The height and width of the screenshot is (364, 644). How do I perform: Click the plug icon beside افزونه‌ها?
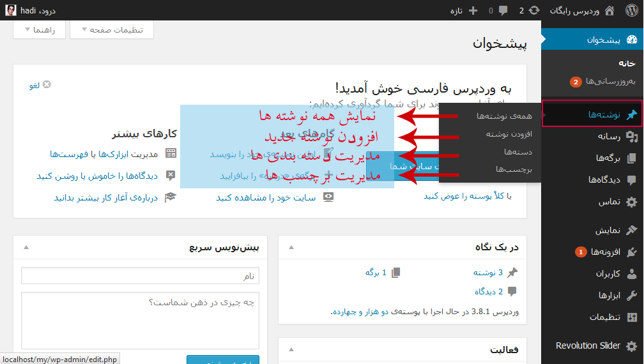[x=632, y=252]
